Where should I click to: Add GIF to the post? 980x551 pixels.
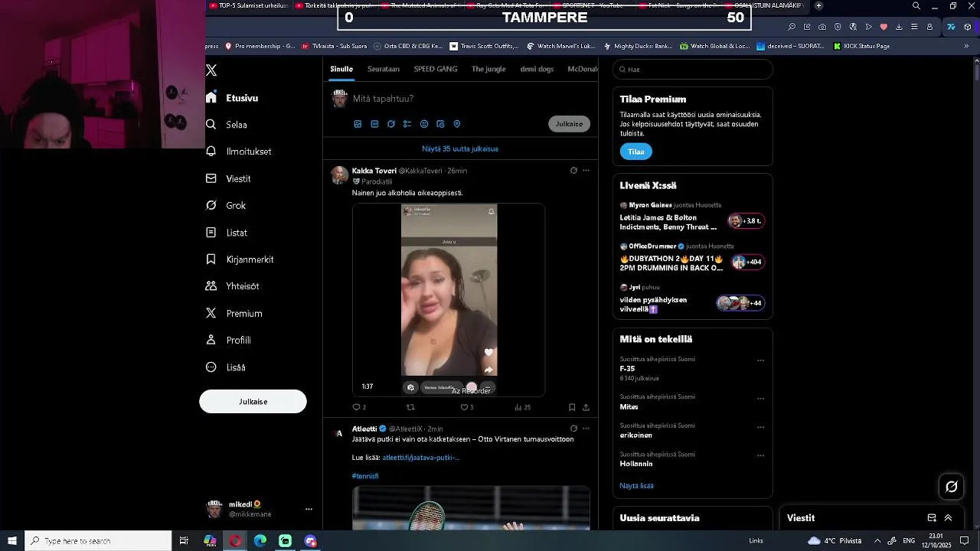coord(374,124)
